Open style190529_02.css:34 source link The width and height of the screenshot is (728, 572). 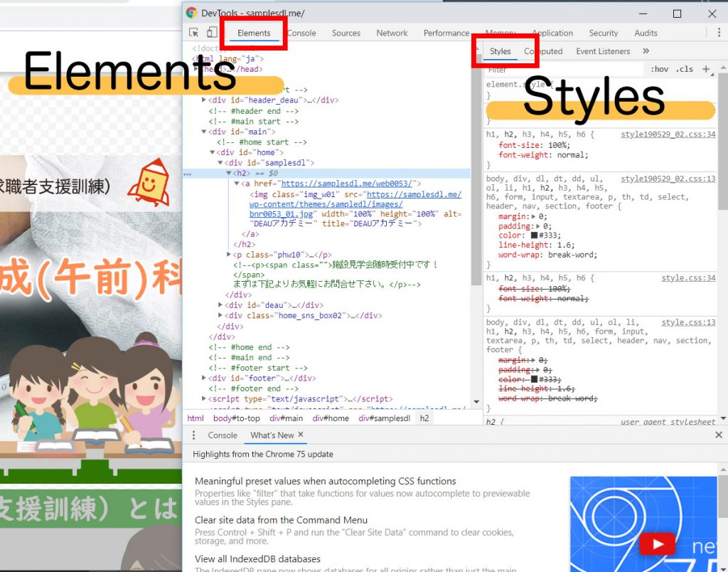coord(668,134)
